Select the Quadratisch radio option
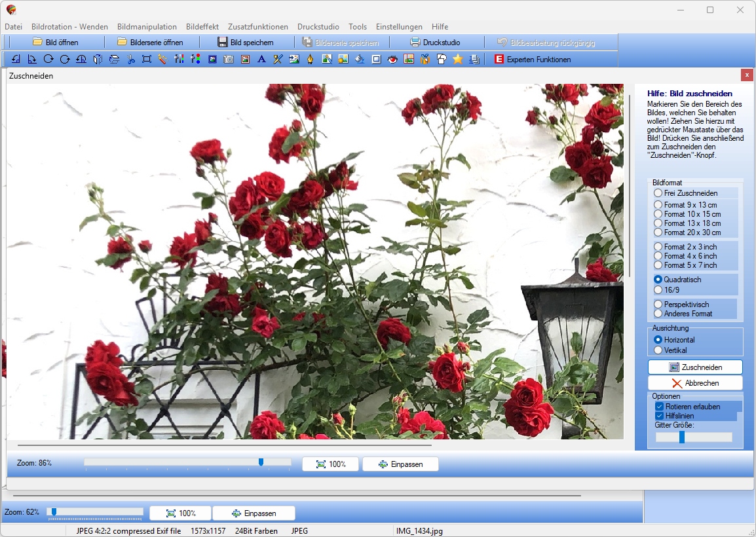The width and height of the screenshot is (756, 537). (677, 279)
